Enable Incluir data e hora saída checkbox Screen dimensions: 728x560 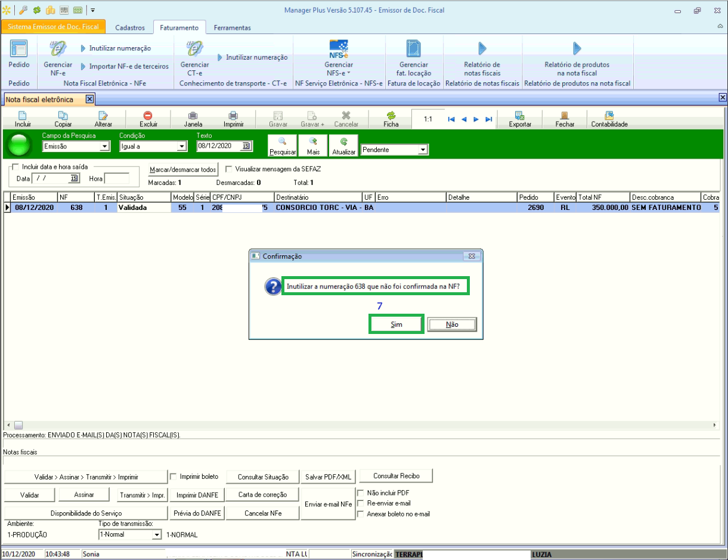(16, 167)
